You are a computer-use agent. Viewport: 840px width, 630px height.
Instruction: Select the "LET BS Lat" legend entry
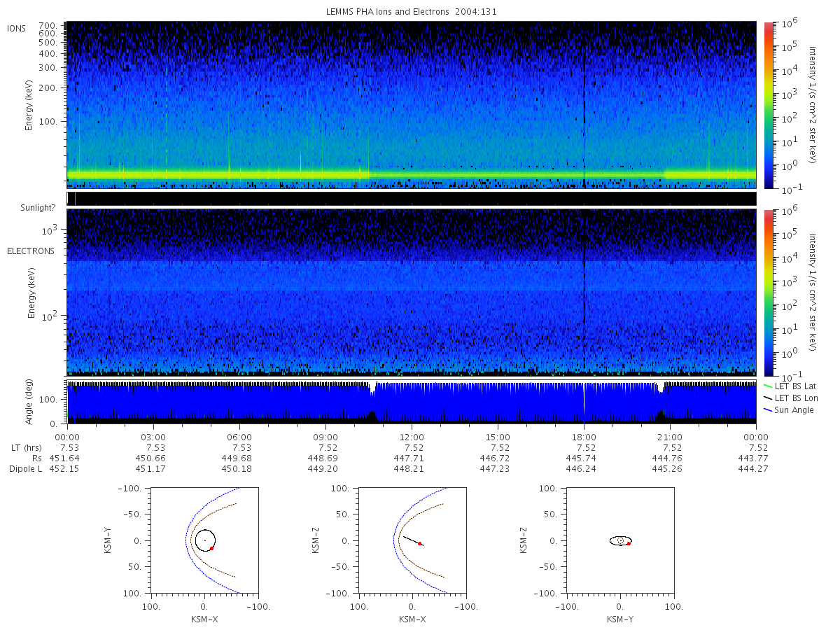pos(794,386)
